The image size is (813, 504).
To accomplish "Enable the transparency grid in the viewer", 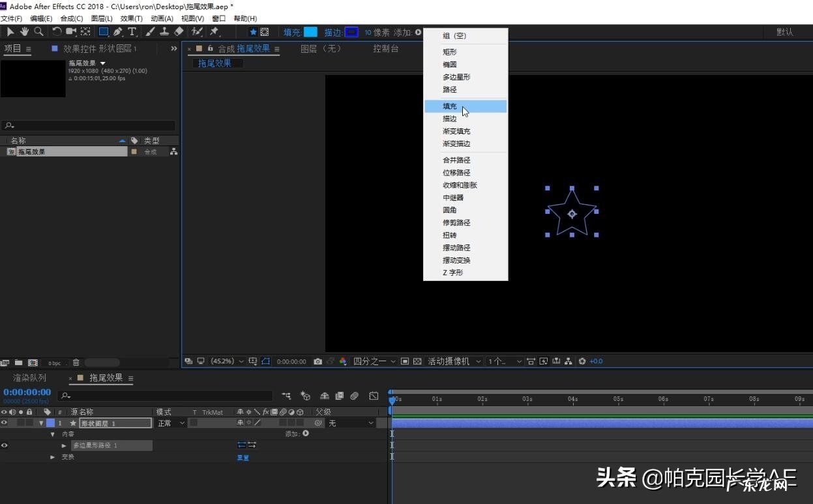I will coord(418,361).
